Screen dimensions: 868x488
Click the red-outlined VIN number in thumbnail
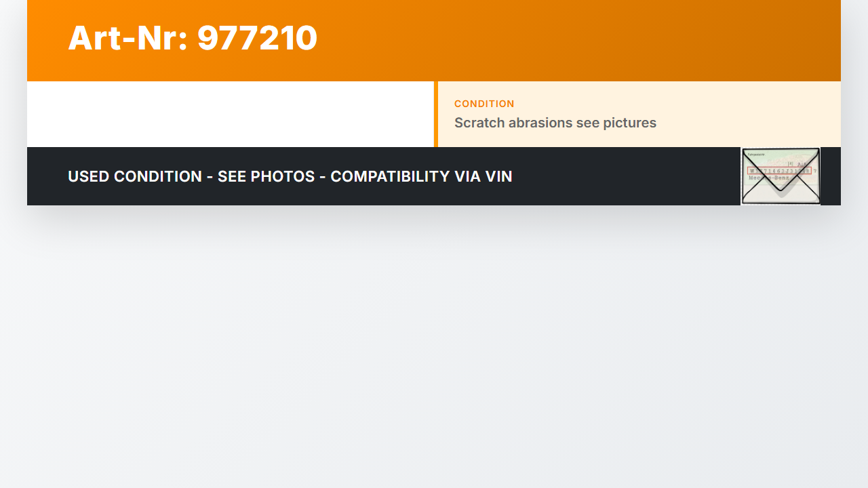tap(779, 171)
